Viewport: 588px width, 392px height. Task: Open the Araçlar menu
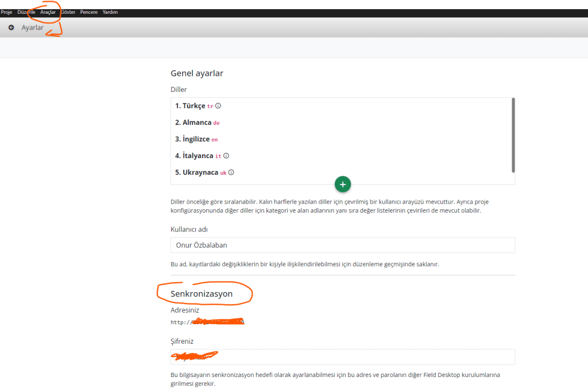click(48, 12)
